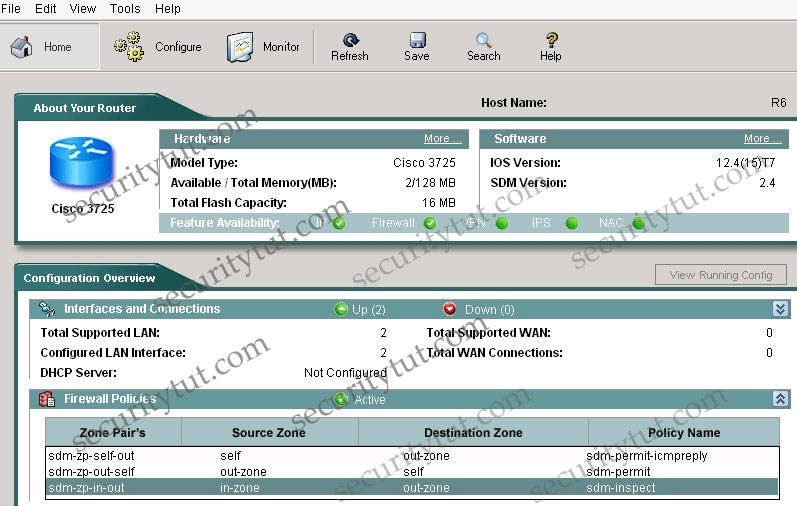Screen dimensions: 797x506
Task: Click the Zone Pair's column header
Action: point(113,432)
